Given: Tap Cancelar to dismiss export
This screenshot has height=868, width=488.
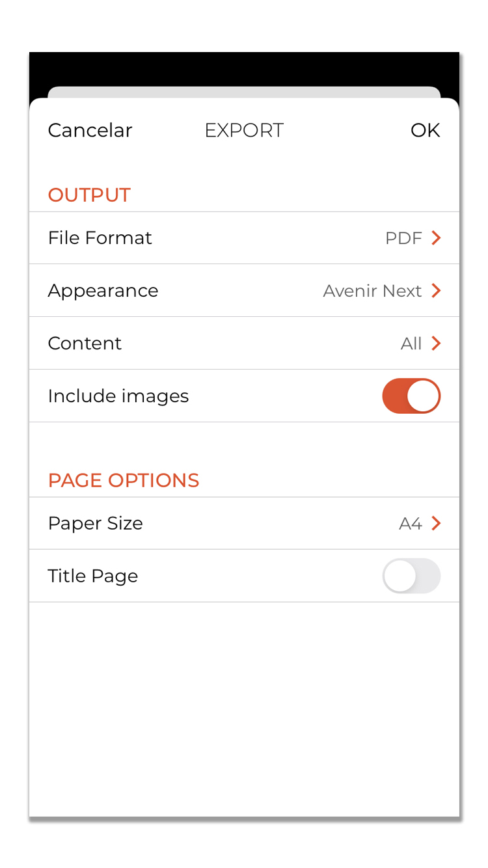Looking at the screenshot, I should (x=90, y=130).
